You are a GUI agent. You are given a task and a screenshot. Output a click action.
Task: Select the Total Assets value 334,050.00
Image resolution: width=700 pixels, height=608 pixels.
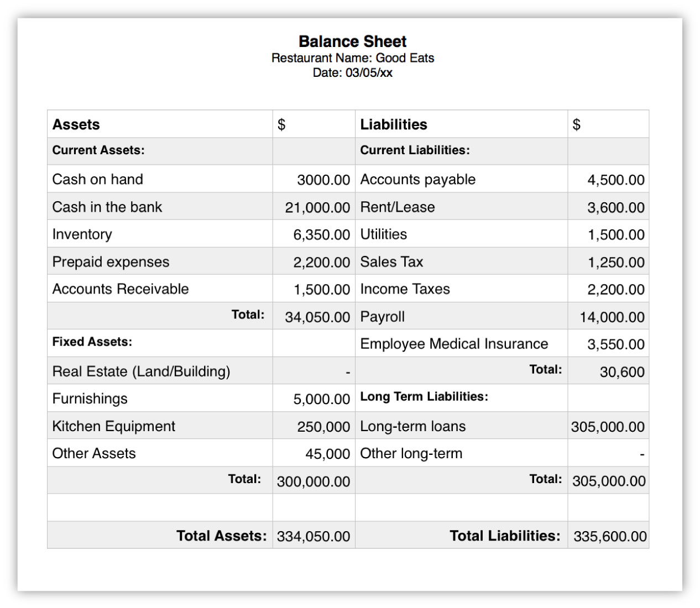(313, 535)
